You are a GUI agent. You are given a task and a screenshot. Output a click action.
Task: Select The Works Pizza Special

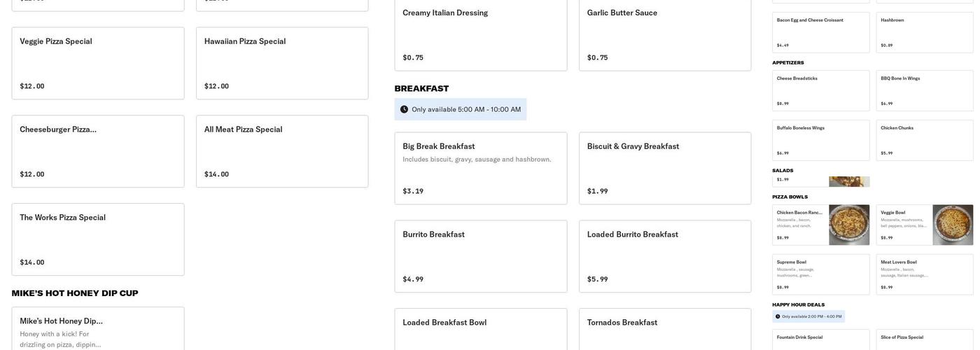(98, 239)
